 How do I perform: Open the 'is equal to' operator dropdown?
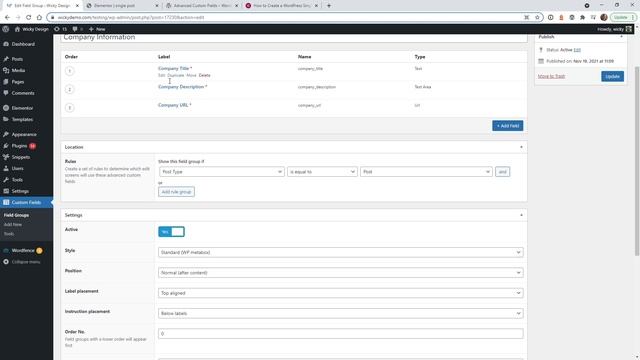coord(322,172)
